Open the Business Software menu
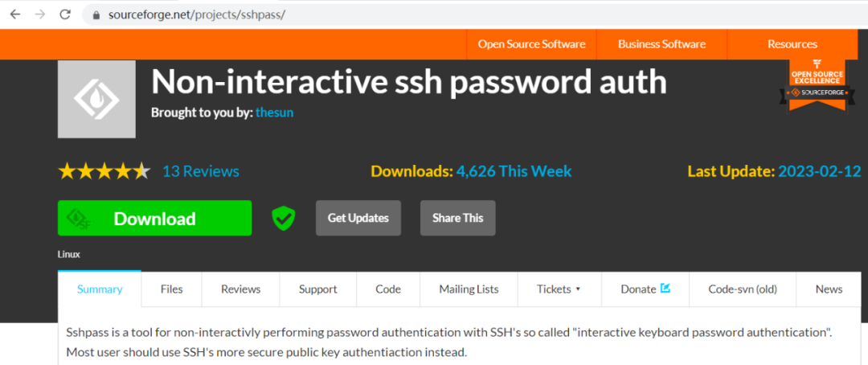The height and width of the screenshot is (365, 868). point(661,44)
